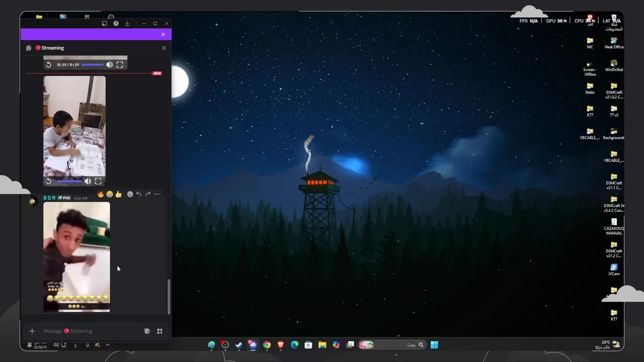Click the red NEW messages badge

(157, 73)
